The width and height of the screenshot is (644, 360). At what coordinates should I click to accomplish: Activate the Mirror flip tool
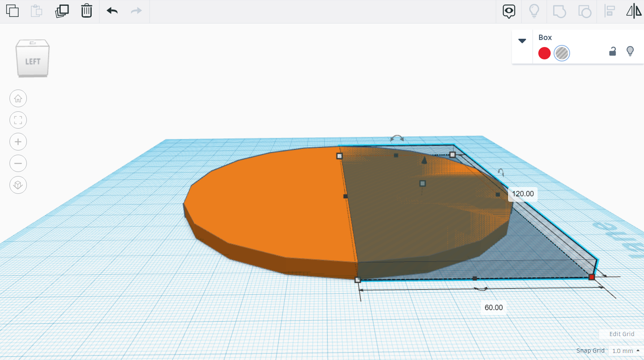634,11
